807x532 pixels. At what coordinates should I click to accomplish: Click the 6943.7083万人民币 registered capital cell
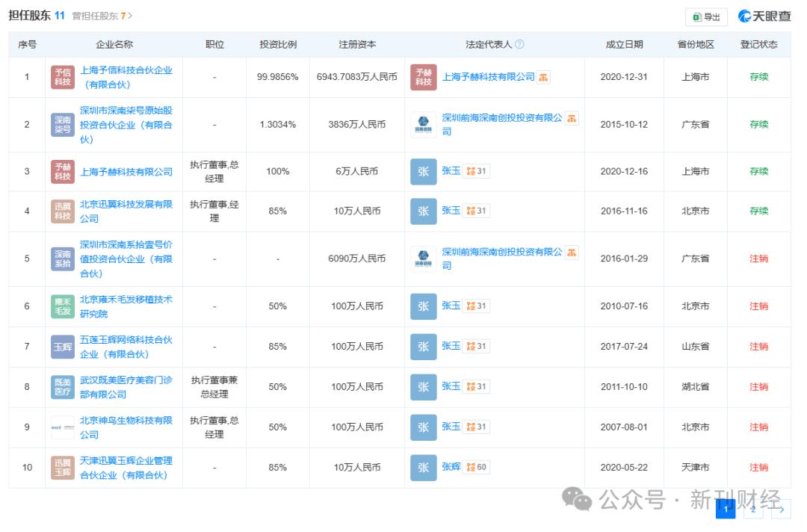[357, 77]
